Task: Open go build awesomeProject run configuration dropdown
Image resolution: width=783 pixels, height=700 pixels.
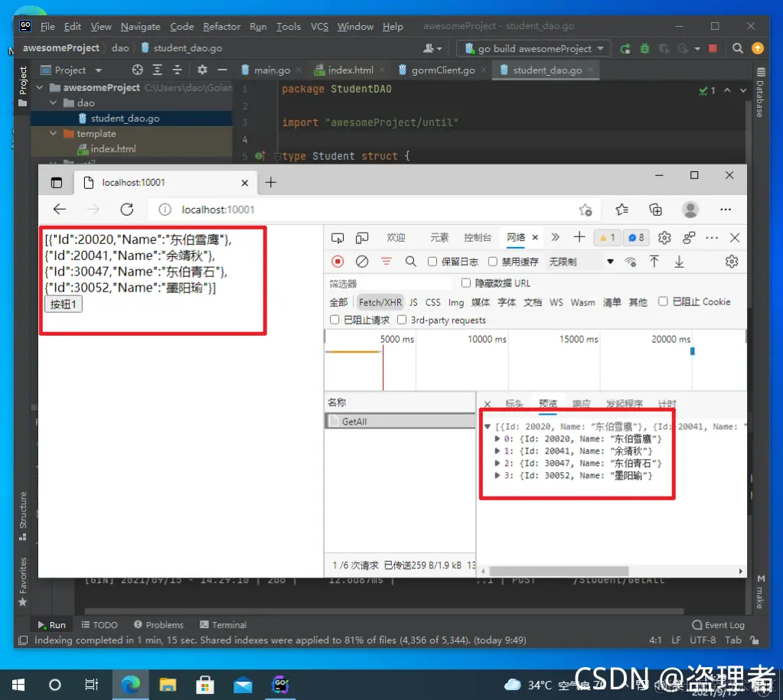Action: (x=533, y=48)
